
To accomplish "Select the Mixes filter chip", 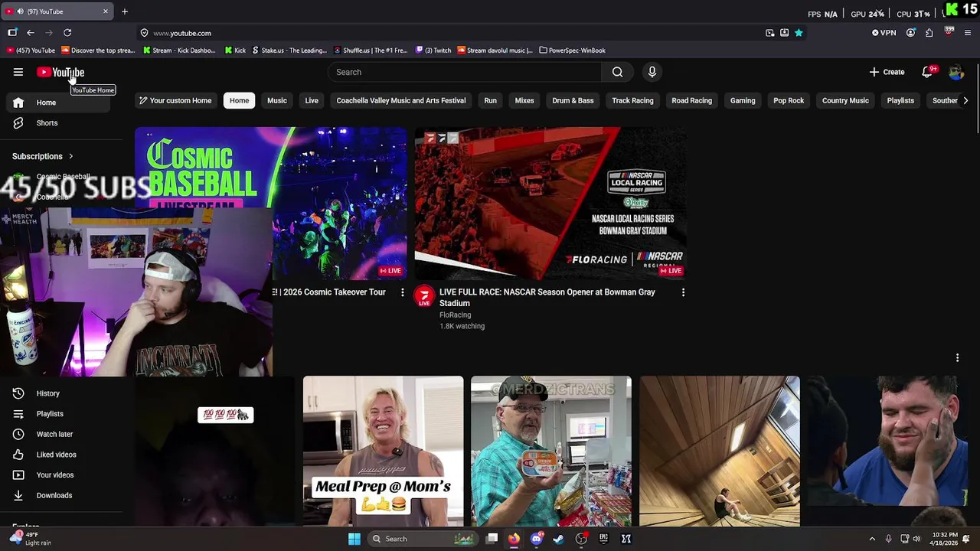I will pyautogui.click(x=524, y=100).
